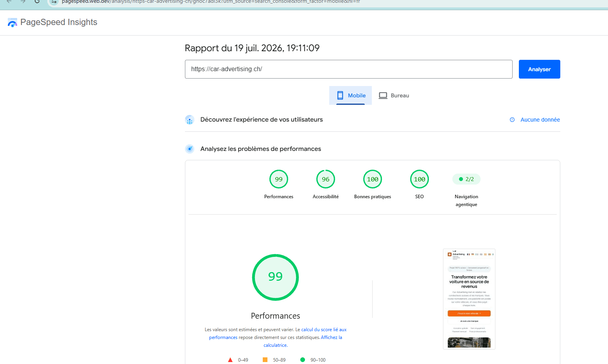Click the text "Découvrez l'expérience de vos utilisateurs"
Viewport: 608px width, 364px height.
coord(262,120)
